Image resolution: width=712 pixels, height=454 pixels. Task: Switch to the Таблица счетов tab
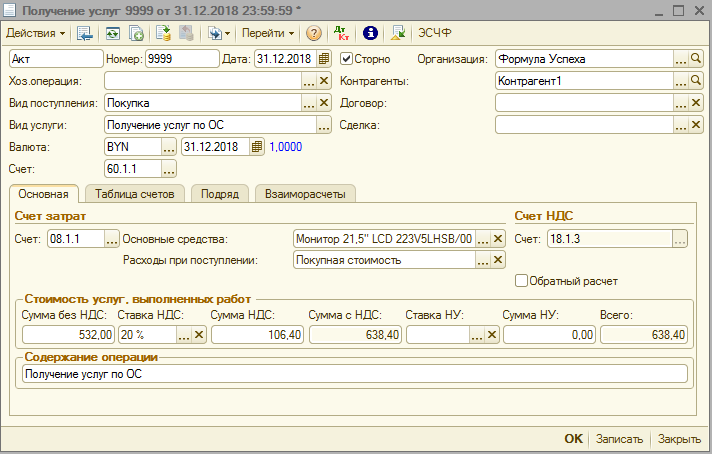[x=134, y=193]
